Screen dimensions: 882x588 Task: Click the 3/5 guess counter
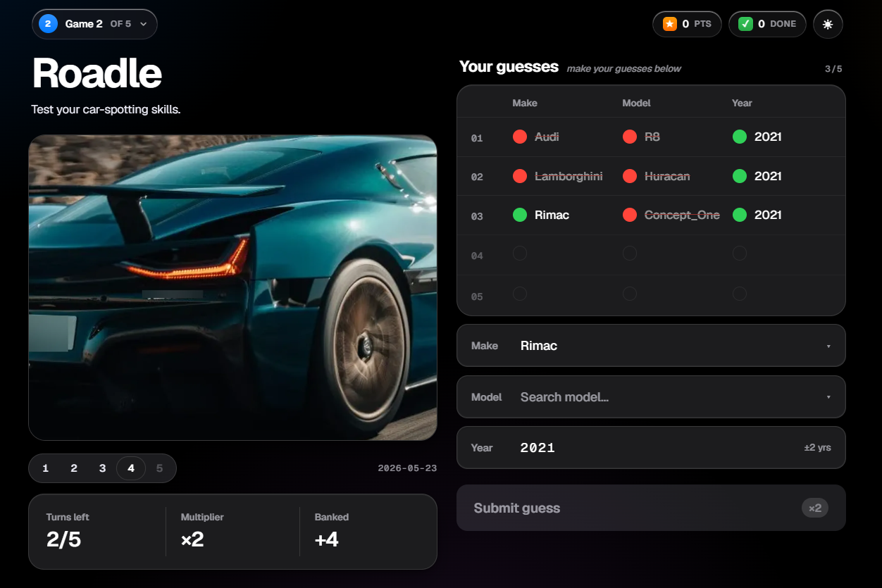pos(833,69)
